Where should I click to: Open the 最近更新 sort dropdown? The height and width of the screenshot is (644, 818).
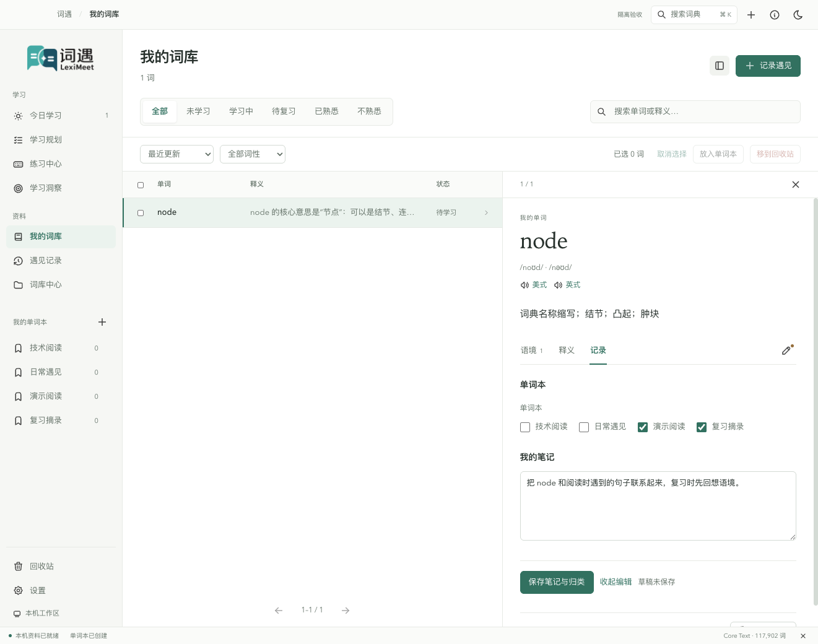[x=177, y=154]
